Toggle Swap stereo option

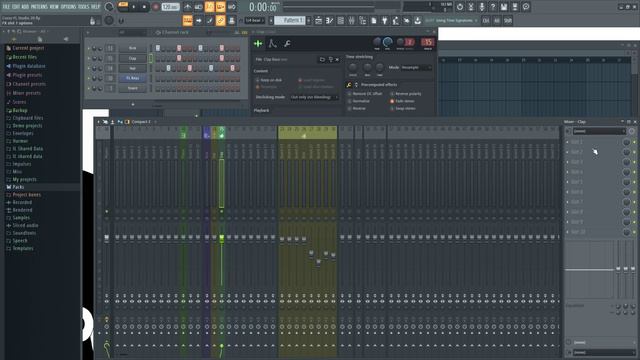tap(403, 109)
